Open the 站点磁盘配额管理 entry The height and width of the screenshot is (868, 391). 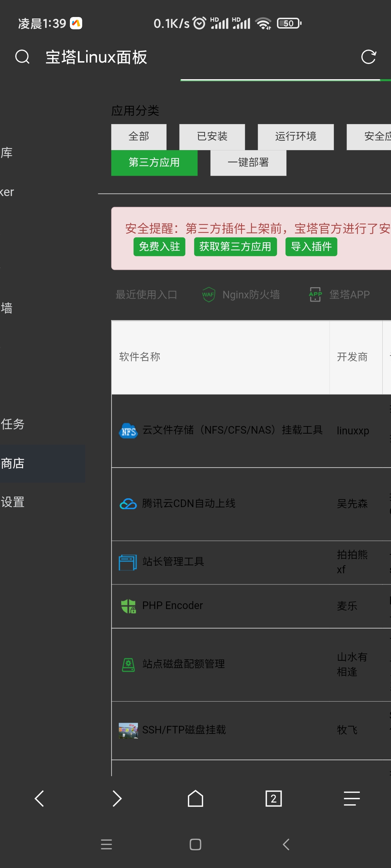184,664
